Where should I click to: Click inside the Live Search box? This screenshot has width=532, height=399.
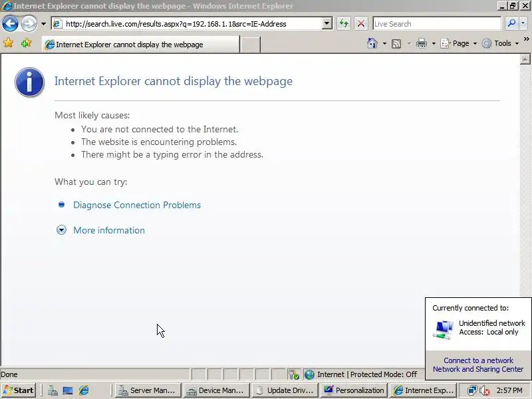pyautogui.click(x=437, y=24)
